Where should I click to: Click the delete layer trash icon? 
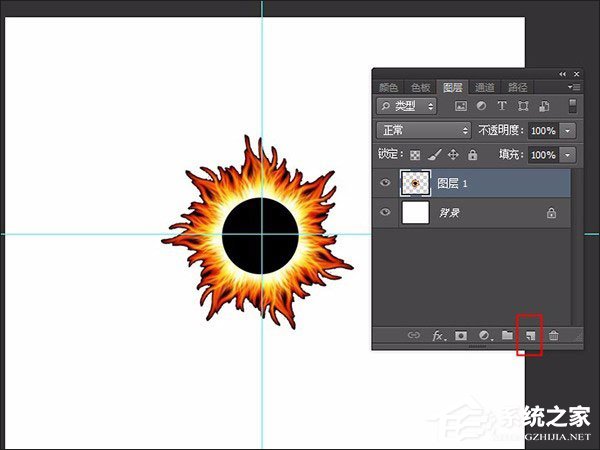click(x=553, y=337)
